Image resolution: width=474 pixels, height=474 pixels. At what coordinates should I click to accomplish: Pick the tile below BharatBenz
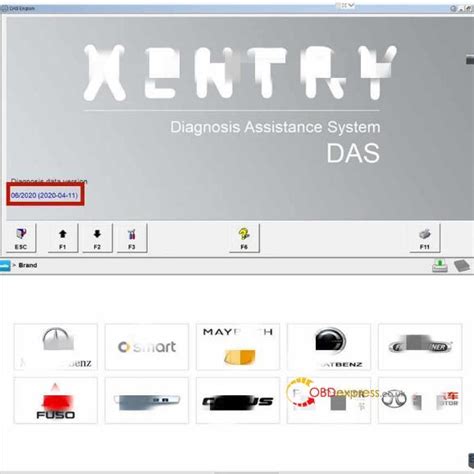coord(329,400)
